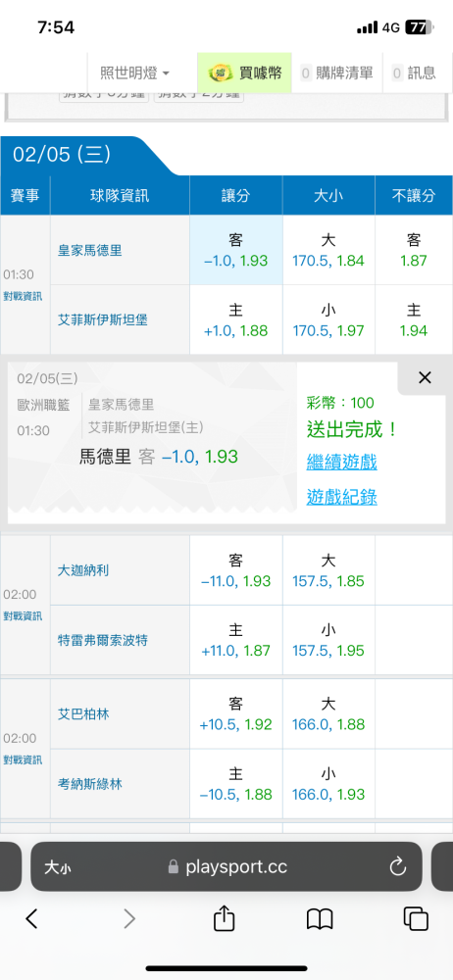This screenshot has width=453, height=980.
Task: Tap the playsport.cc address bar
Action: coord(226,866)
